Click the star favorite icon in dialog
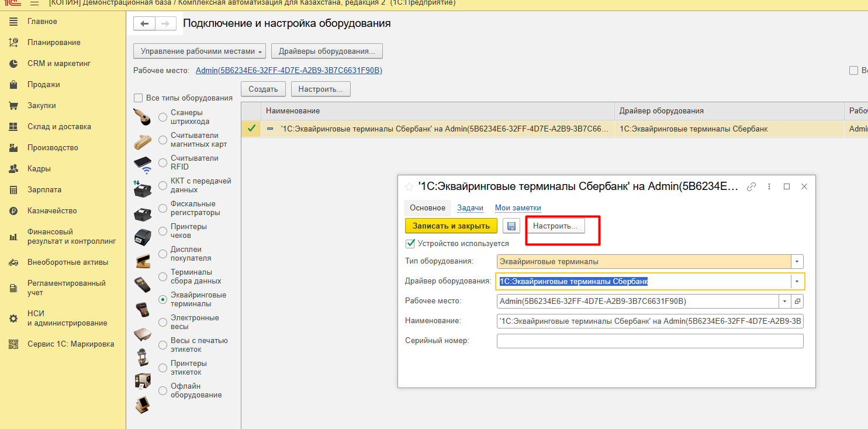 (x=409, y=186)
